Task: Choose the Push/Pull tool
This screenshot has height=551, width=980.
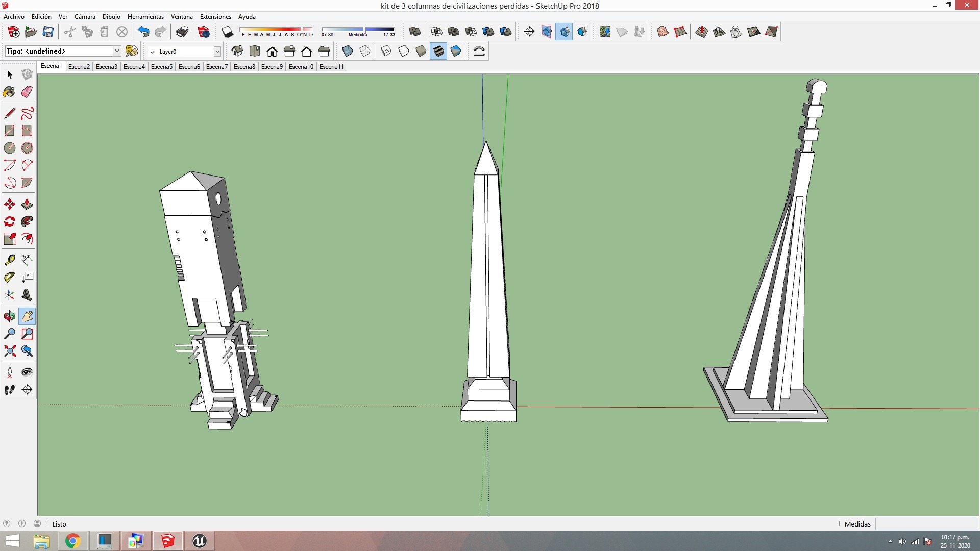Action: [x=27, y=205]
